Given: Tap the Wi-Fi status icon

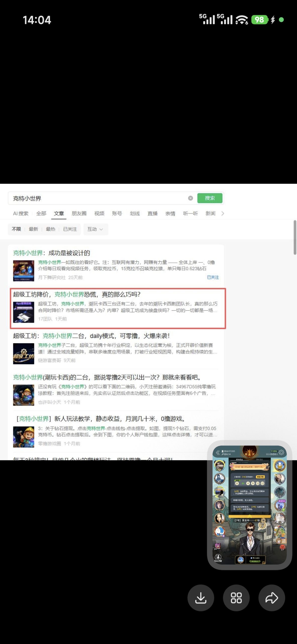Looking at the screenshot, I should point(242,20).
